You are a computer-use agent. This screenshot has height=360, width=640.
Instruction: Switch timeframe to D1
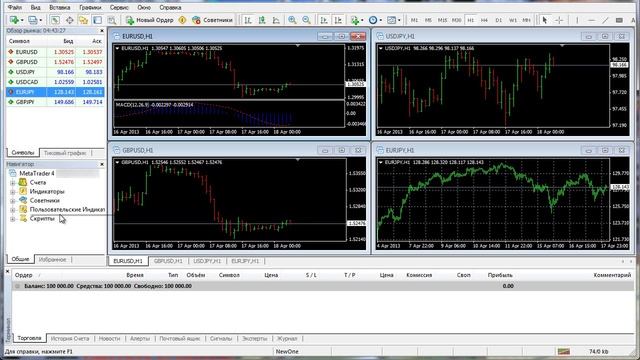pos(498,20)
